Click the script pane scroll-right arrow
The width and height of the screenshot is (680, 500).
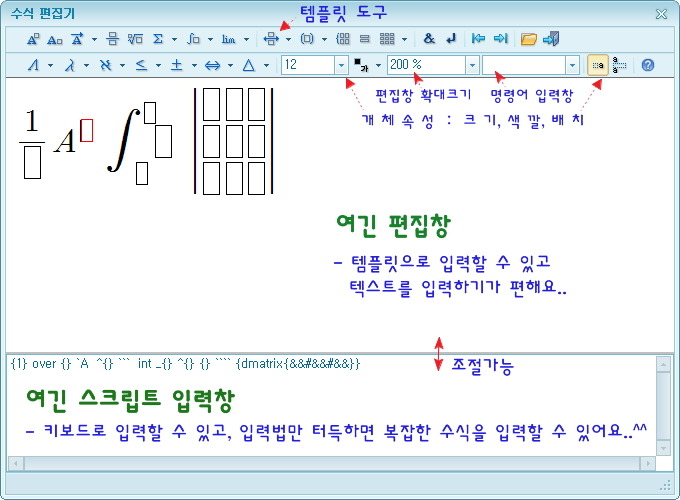click(x=648, y=464)
